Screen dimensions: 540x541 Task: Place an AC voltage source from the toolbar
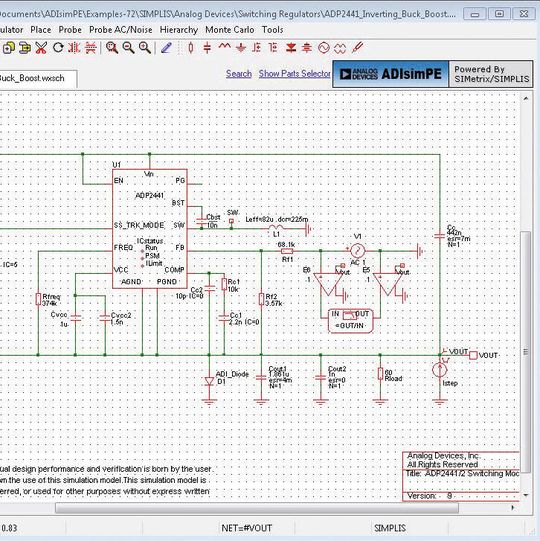click(324, 48)
